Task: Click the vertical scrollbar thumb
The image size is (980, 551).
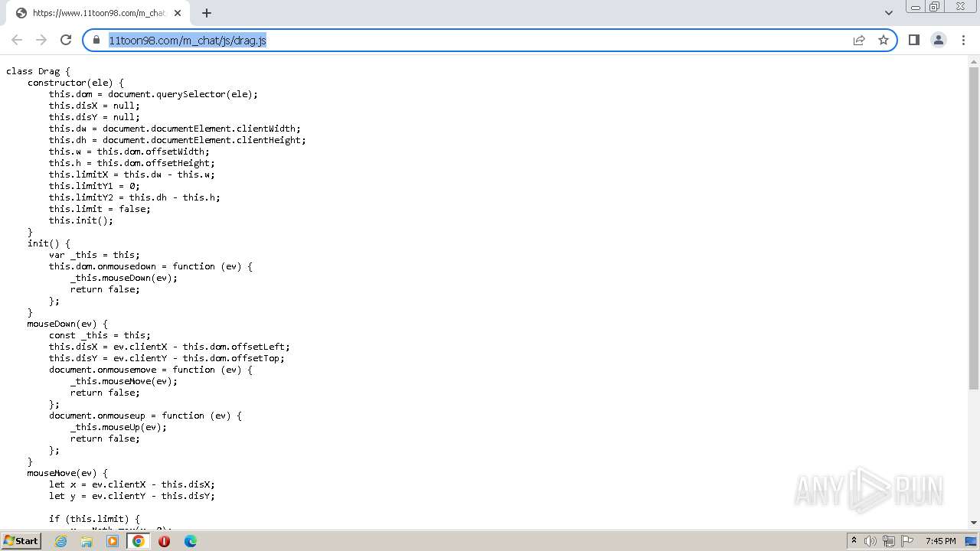Action: pos(974,228)
